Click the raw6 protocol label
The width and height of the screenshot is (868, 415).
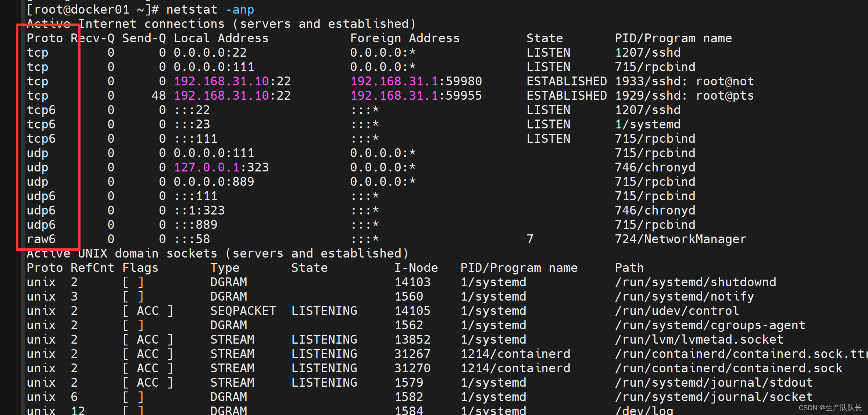point(41,239)
